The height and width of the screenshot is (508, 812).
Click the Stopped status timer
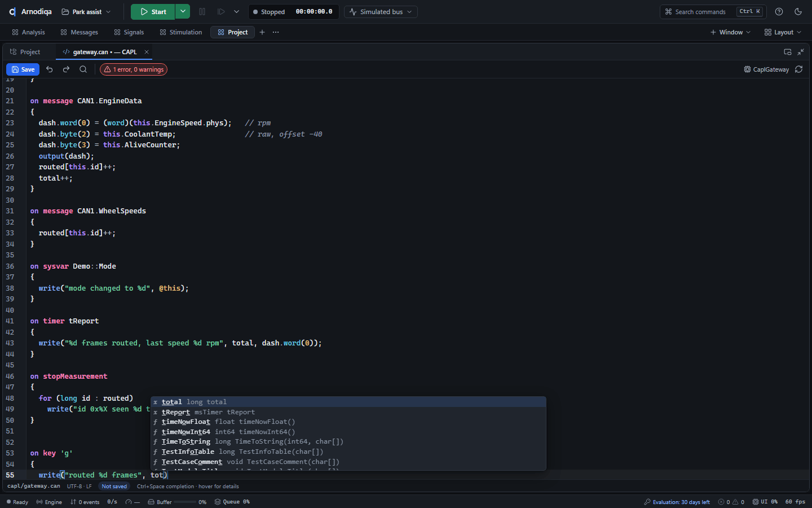coord(293,12)
